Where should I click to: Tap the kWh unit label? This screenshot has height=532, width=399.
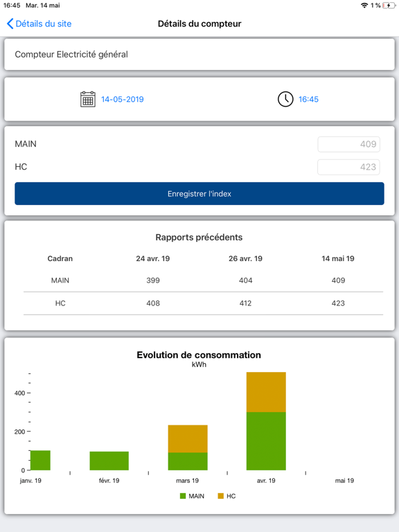(199, 364)
